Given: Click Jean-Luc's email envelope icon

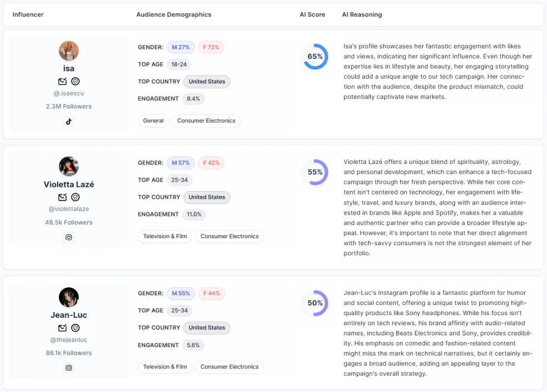Looking at the screenshot, I should click(x=62, y=328).
